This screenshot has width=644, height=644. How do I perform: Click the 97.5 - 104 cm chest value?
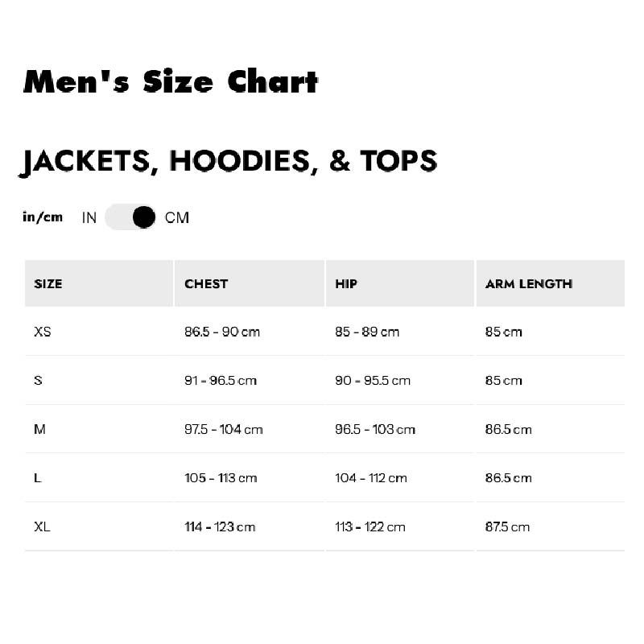pos(224,429)
